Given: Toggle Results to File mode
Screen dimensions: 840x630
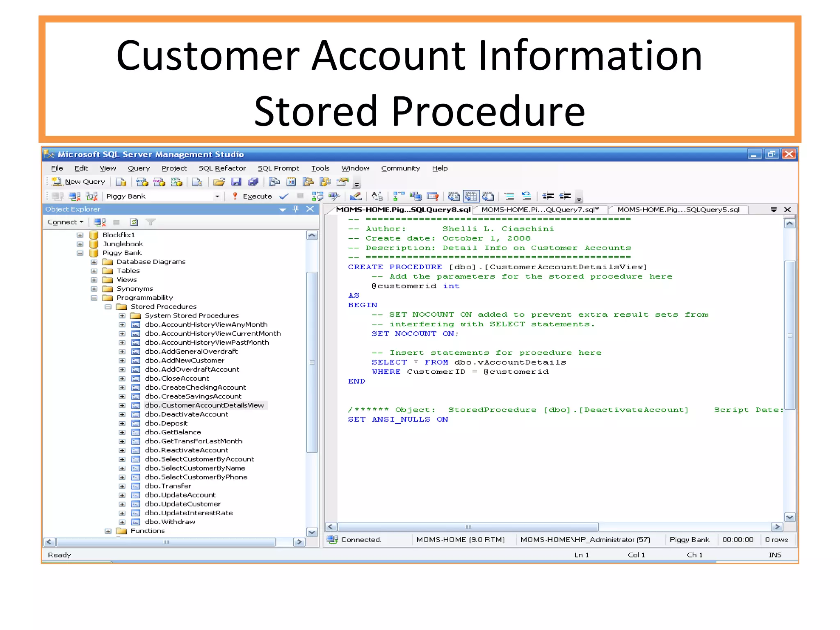Looking at the screenshot, I should (x=488, y=196).
